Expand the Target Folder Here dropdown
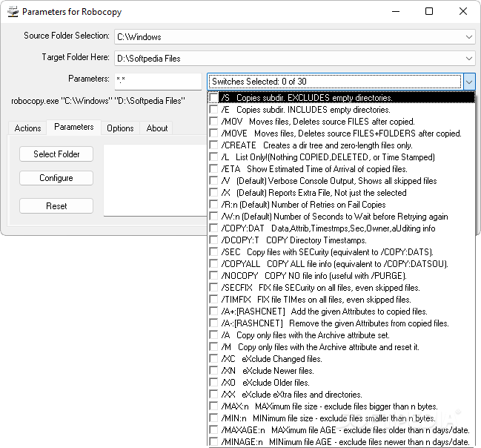Screen dimensions: 481x448 (x=468, y=59)
